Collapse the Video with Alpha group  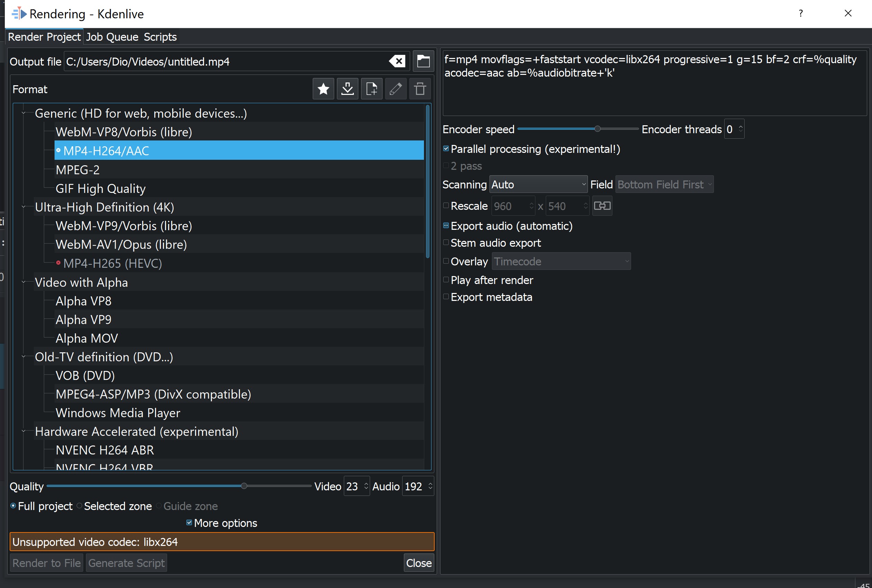tap(23, 282)
